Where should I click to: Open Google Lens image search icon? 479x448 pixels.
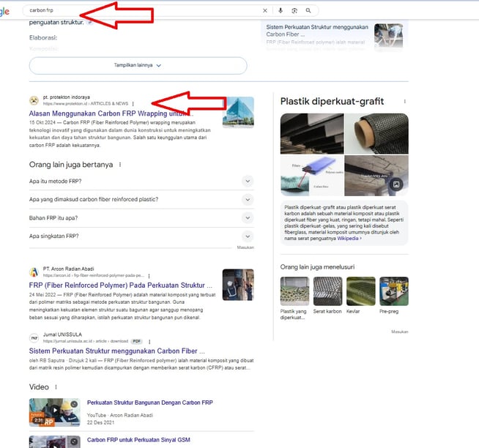pyautogui.click(x=294, y=11)
